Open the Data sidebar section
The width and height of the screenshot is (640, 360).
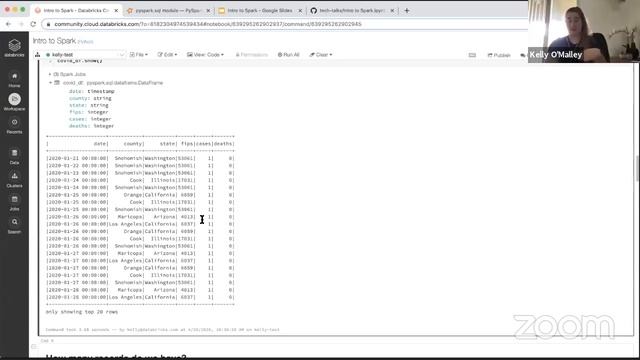[x=14, y=156]
